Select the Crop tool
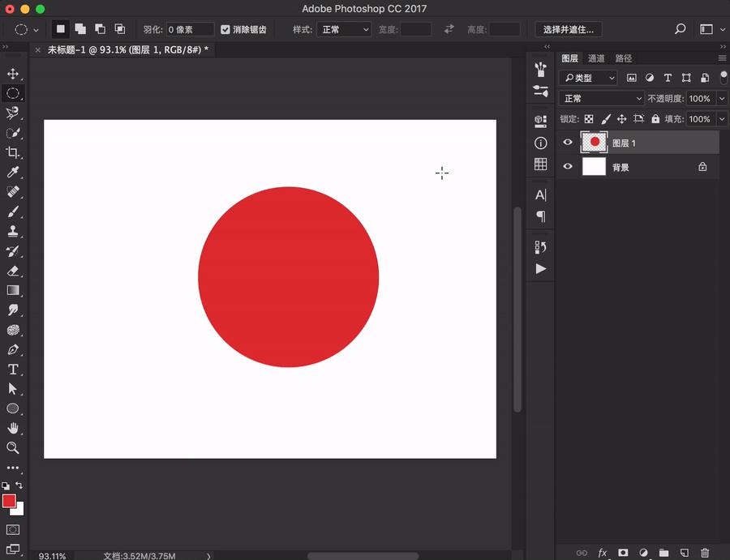 (13, 152)
